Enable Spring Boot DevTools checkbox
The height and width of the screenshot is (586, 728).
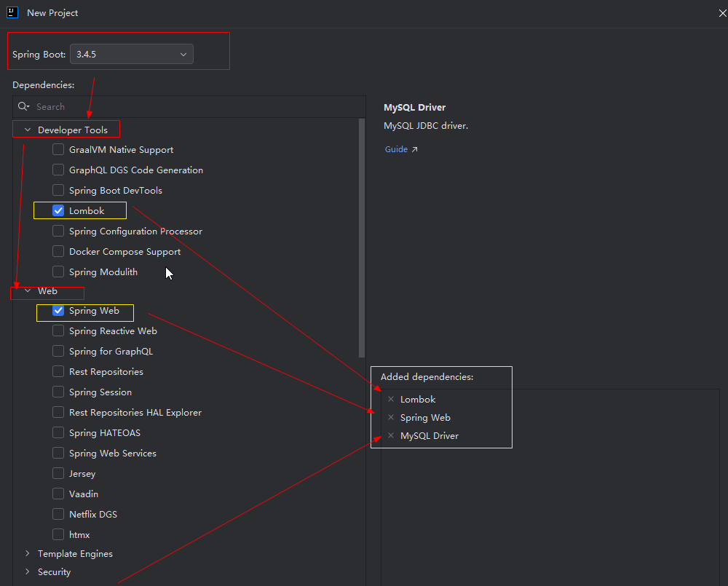pos(58,191)
